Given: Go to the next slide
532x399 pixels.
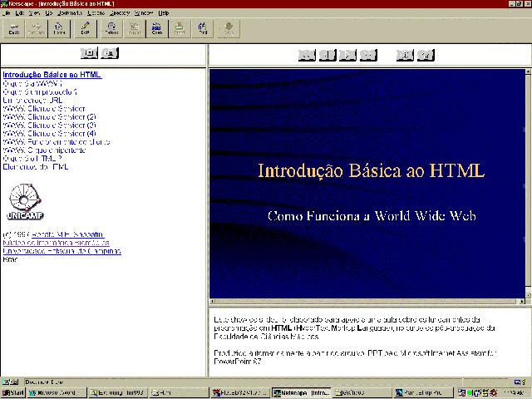Looking at the screenshot, I should [x=347, y=56].
